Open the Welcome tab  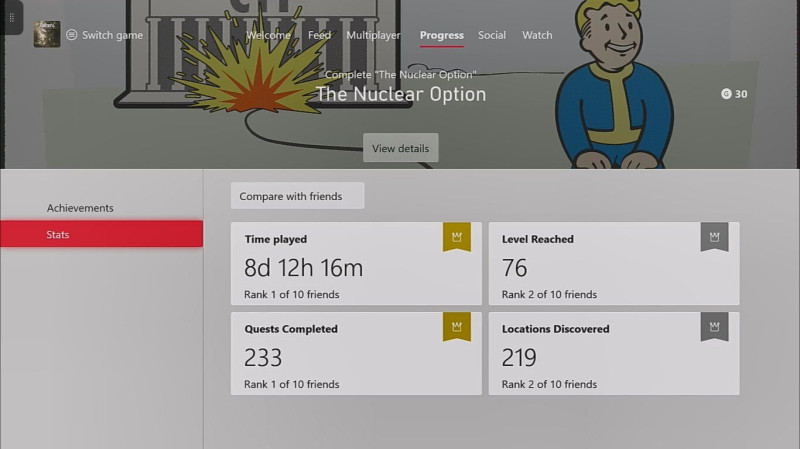[268, 35]
